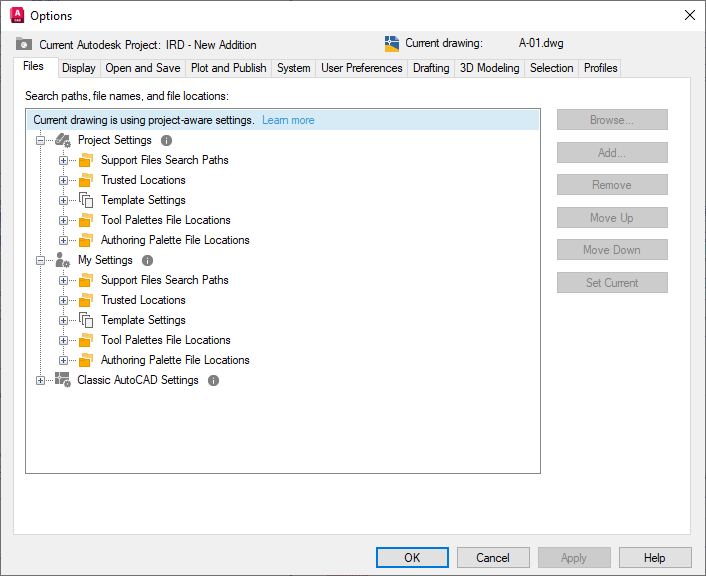Viewport: 706px width, 576px height.
Task: Click the info icon beside Project Settings
Action: pyautogui.click(x=167, y=141)
